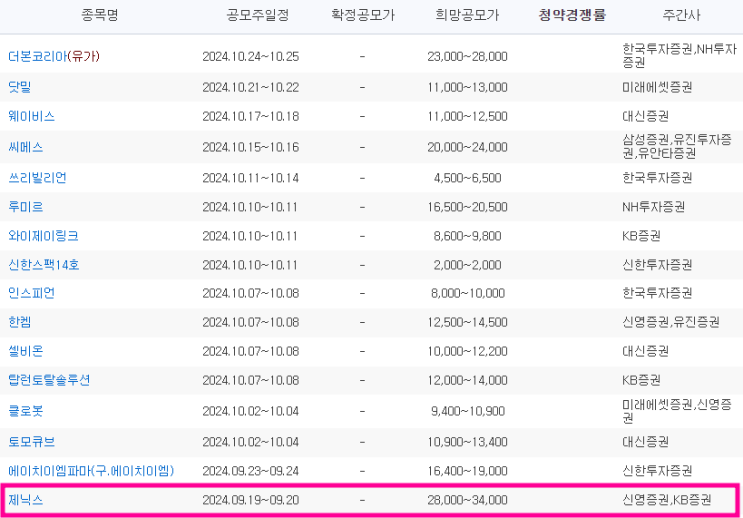Viewport: 743px width, 518px height.
Task: Click the price range 16,400~19,000
Action: (467, 471)
